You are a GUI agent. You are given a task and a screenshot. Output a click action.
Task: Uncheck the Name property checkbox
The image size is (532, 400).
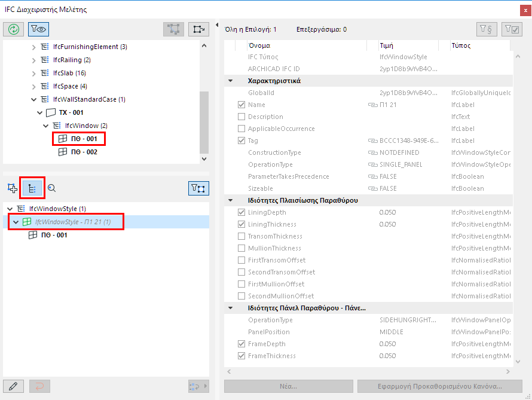pos(241,105)
